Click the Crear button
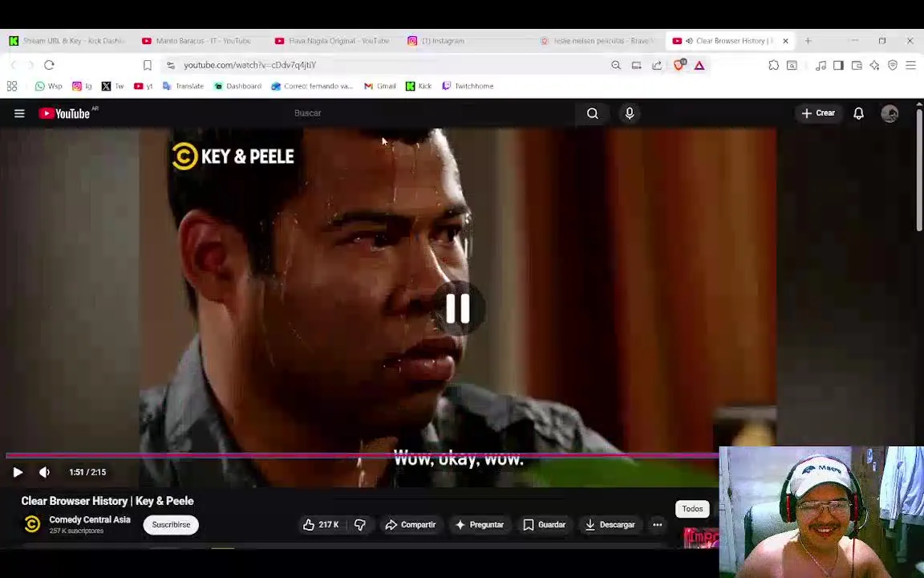Screen dimensions: 924x578 point(818,113)
